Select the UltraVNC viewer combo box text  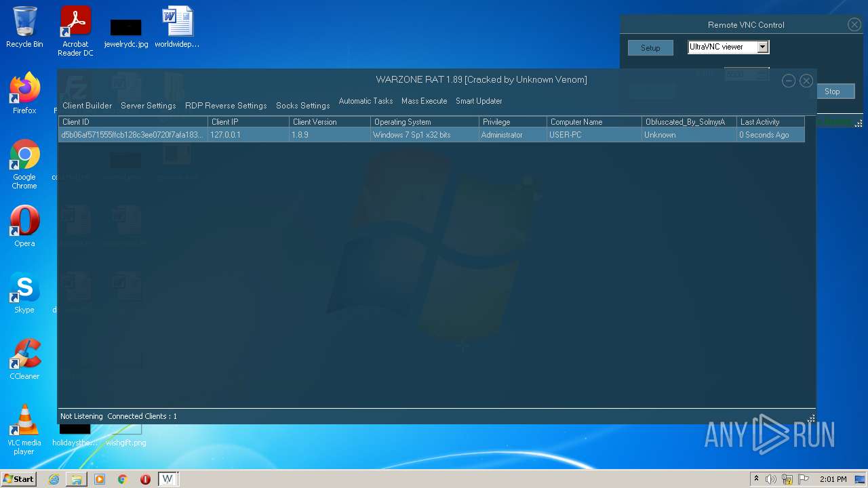(x=722, y=47)
